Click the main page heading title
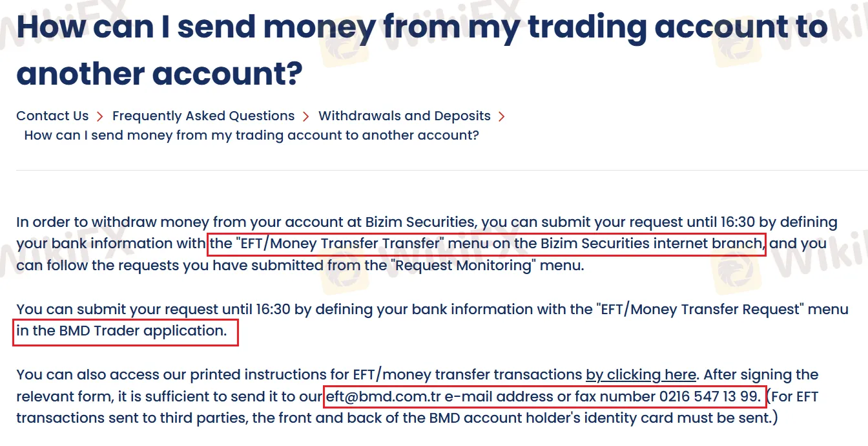 (421, 50)
